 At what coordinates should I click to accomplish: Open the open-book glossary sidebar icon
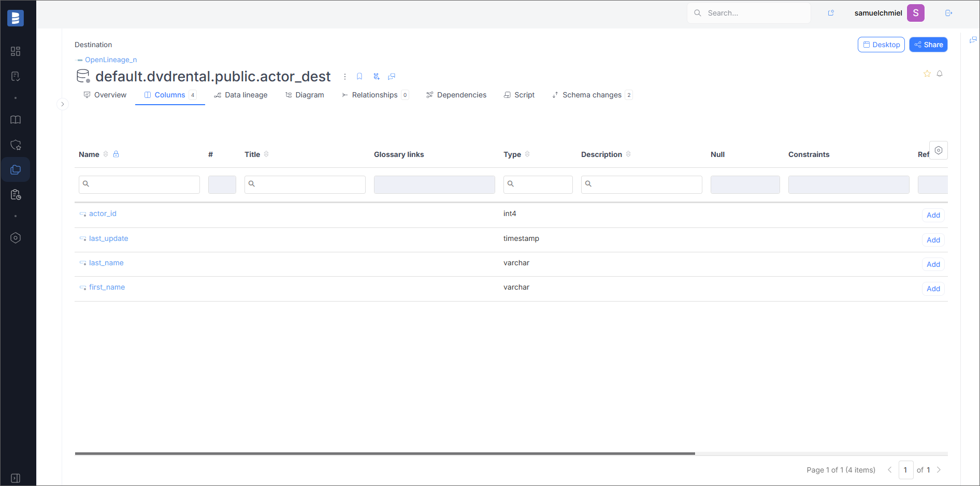tap(16, 120)
